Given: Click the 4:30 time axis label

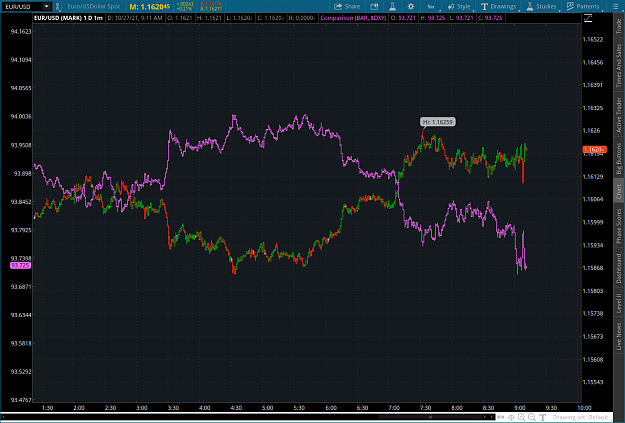Looking at the screenshot, I should [x=236, y=407].
